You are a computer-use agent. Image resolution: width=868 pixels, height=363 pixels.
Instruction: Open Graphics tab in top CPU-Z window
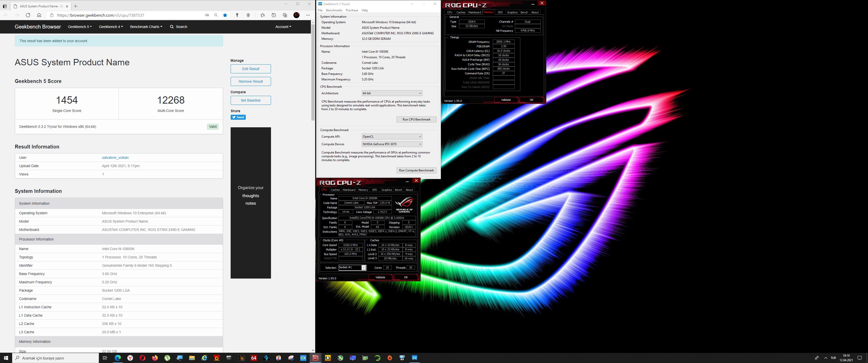(x=512, y=12)
